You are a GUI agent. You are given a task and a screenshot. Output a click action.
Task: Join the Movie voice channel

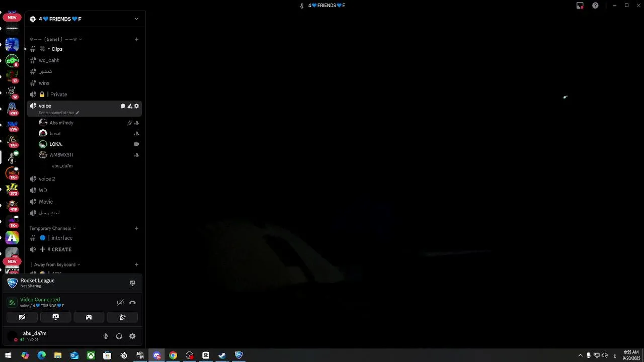[85, 202]
